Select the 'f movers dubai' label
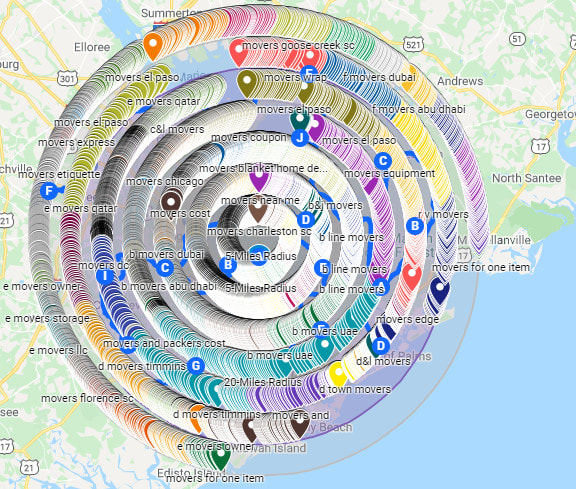 (x=379, y=77)
